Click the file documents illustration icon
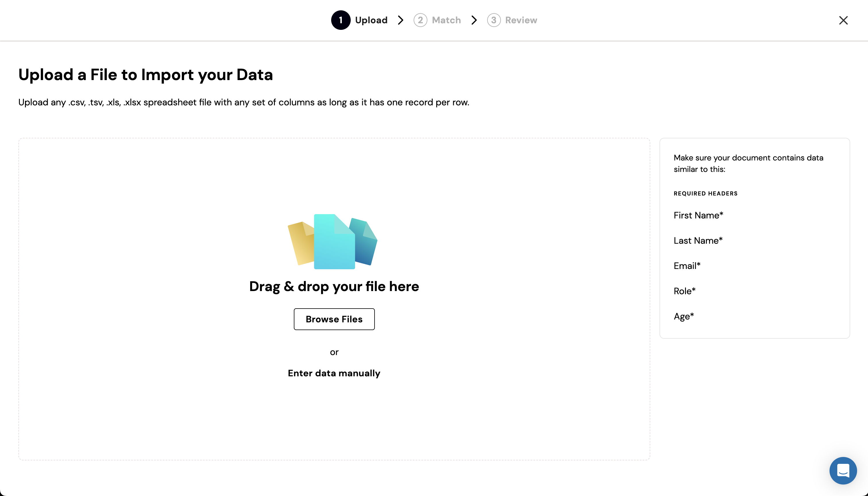The image size is (868, 496). click(333, 242)
